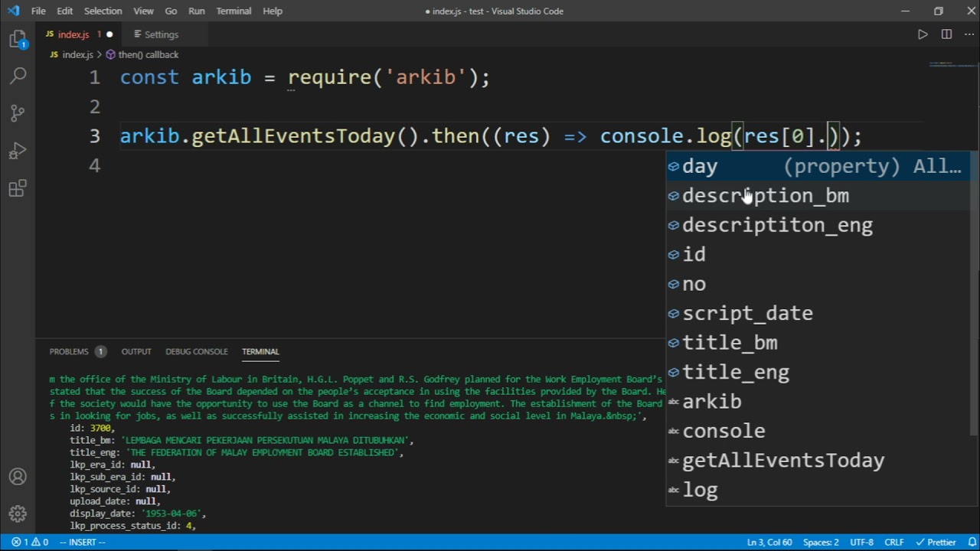Change end of line sequence 'CRLF'
This screenshot has height=551, width=980.
pos(894,543)
